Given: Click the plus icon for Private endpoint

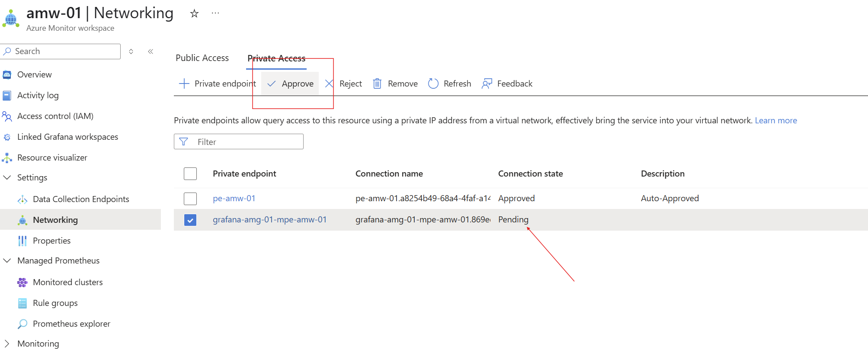Looking at the screenshot, I should point(184,84).
